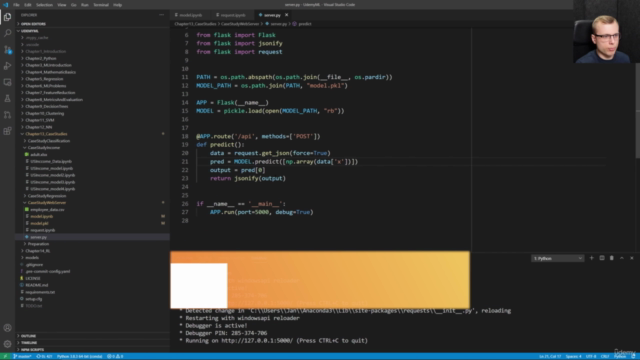Screen dimensions: 640x360
Task: Click the remote window indicator in status bar
Action: click(5, 356)
